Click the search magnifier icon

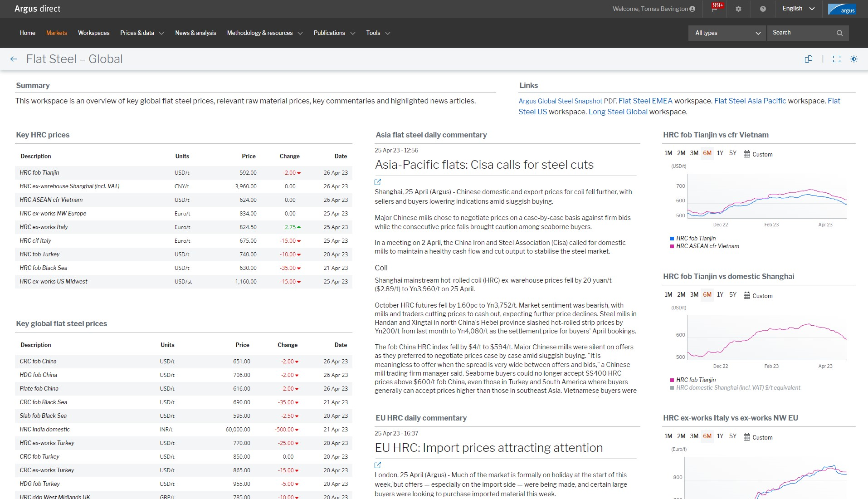839,33
